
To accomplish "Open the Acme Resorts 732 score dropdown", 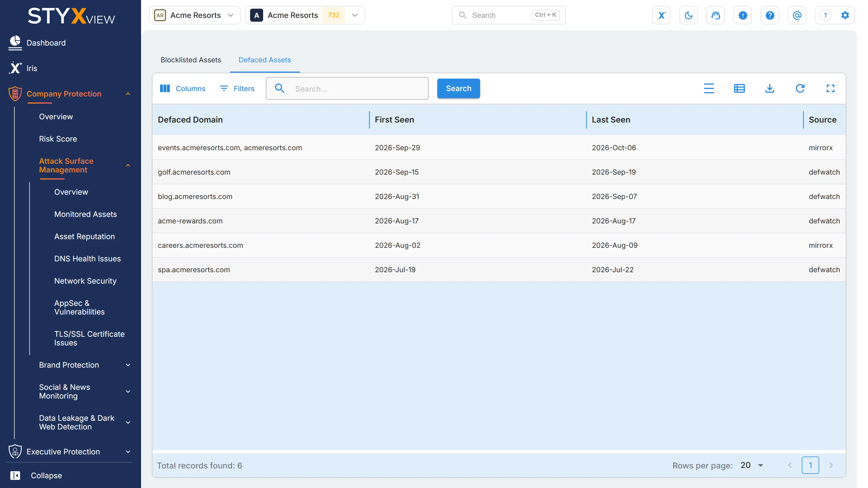I will 305,15.
